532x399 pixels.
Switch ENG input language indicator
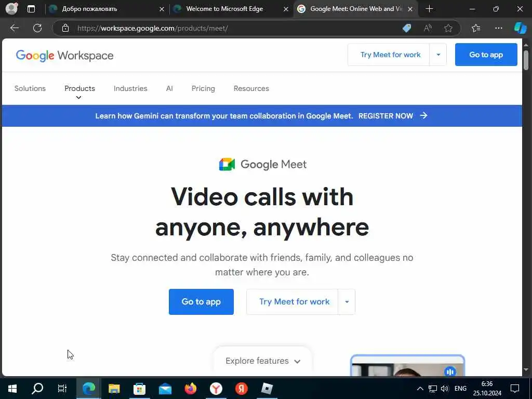[x=460, y=389]
